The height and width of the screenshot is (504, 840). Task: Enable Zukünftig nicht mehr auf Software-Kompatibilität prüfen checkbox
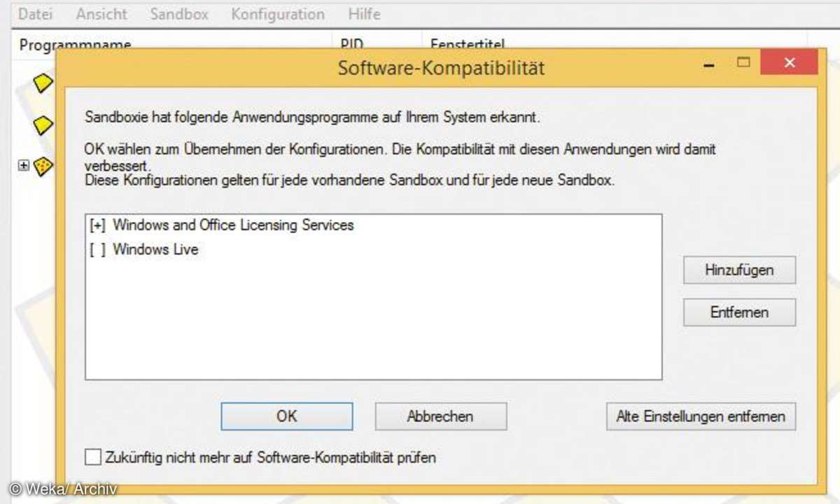(x=93, y=458)
